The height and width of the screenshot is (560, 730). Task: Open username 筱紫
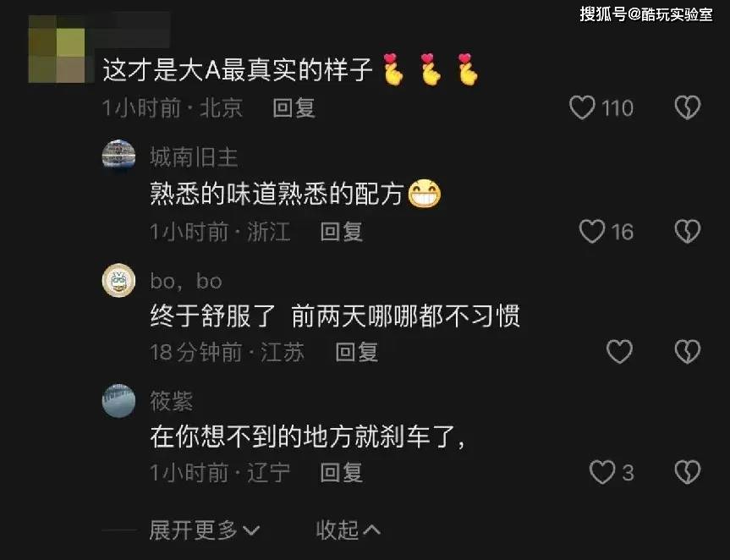pyautogui.click(x=172, y=401)
